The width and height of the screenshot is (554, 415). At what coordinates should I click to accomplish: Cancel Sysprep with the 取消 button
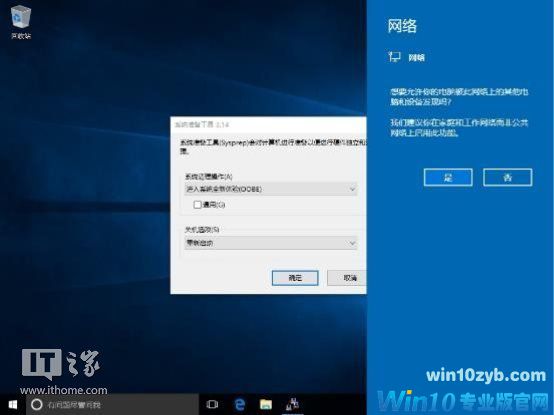347,278
